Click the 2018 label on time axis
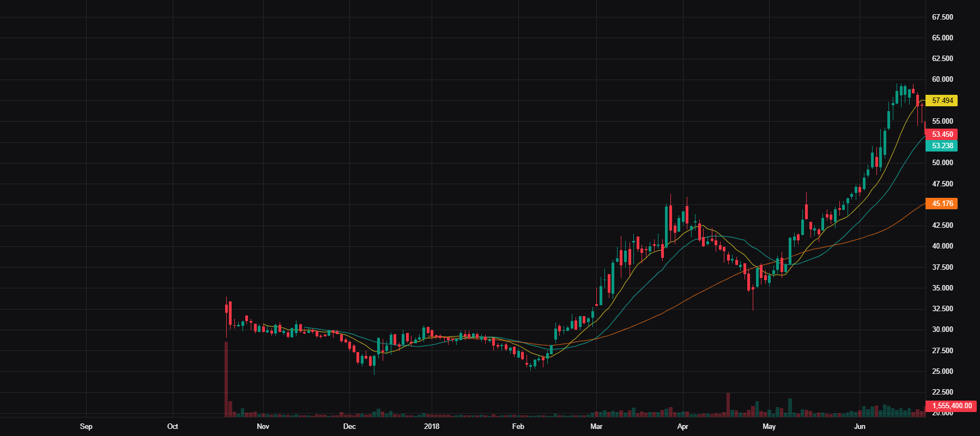The image size is (980, 436). pyautogui.click(x=432, y=426)
